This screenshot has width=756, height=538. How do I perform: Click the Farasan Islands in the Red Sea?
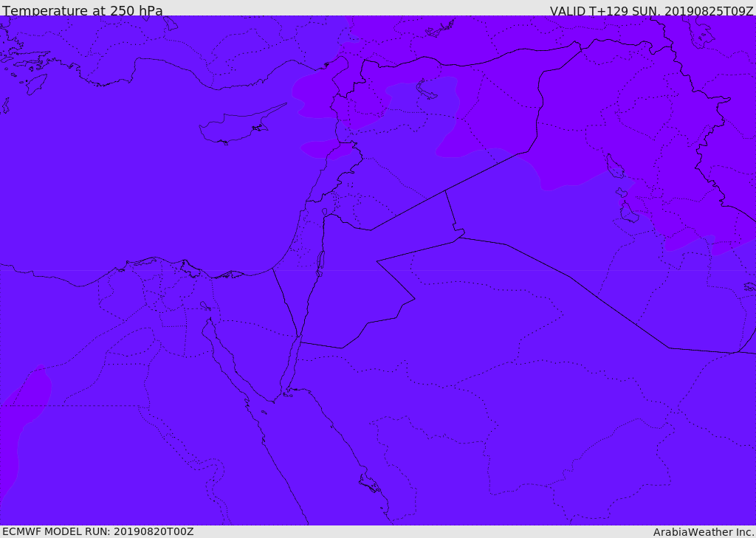point(370,483)
